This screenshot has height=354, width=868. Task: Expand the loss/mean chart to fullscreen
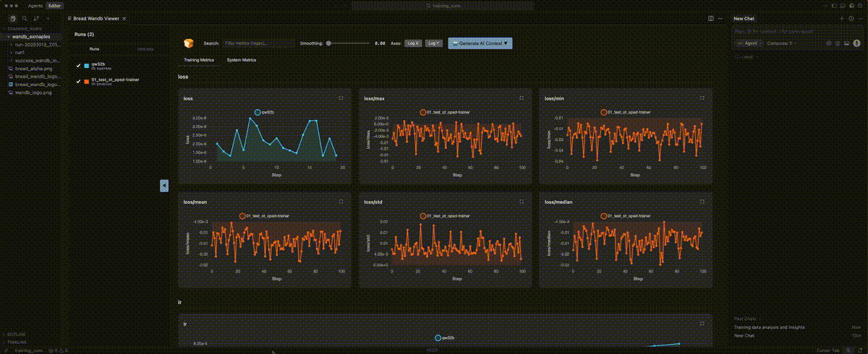pos(341,202)
